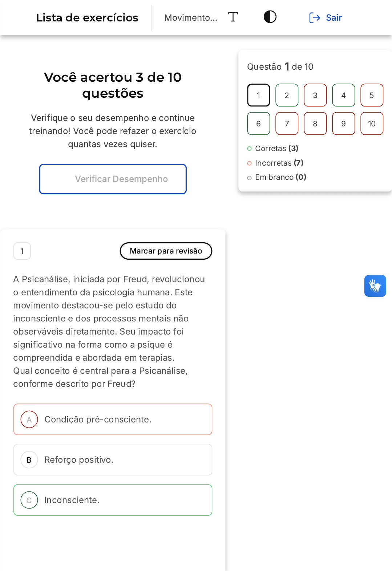
Task: Click the Lista de exercícios heading
Action: point(87,17)
